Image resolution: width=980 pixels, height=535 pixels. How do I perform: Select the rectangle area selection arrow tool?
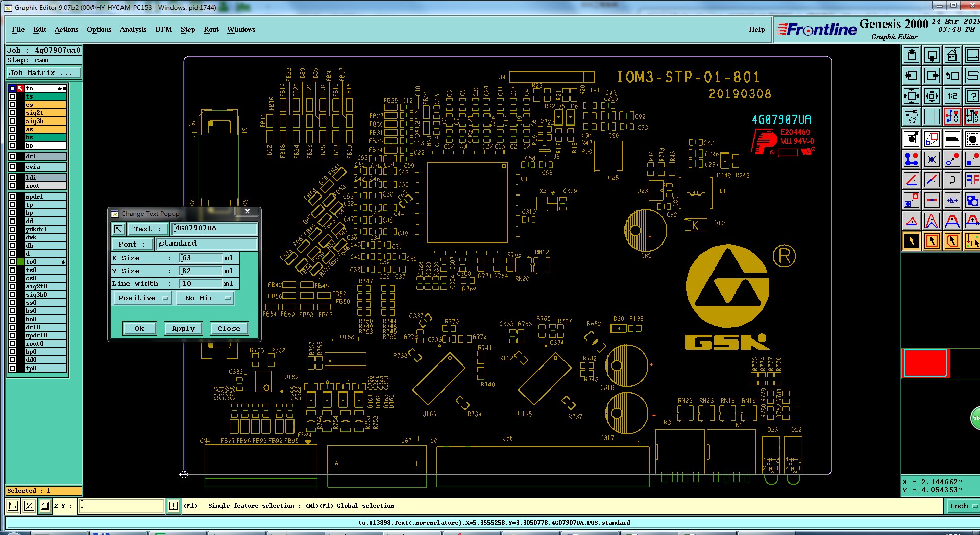[932, 241]
